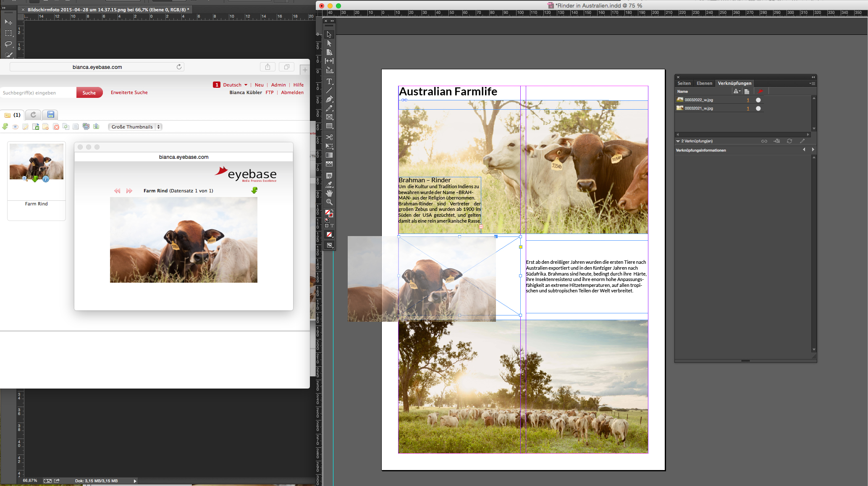Image resolution: width=868 pixels, height=486 pixels.
Task: Click the Suche button in eyebase
Action: pyautogui.click(x=89, y=93)
